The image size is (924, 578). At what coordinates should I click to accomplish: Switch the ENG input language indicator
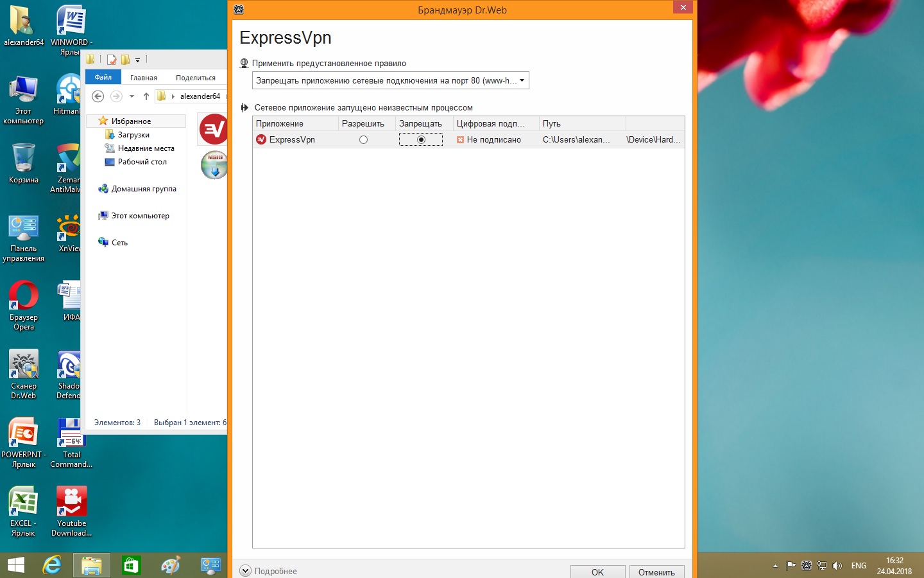859,566
